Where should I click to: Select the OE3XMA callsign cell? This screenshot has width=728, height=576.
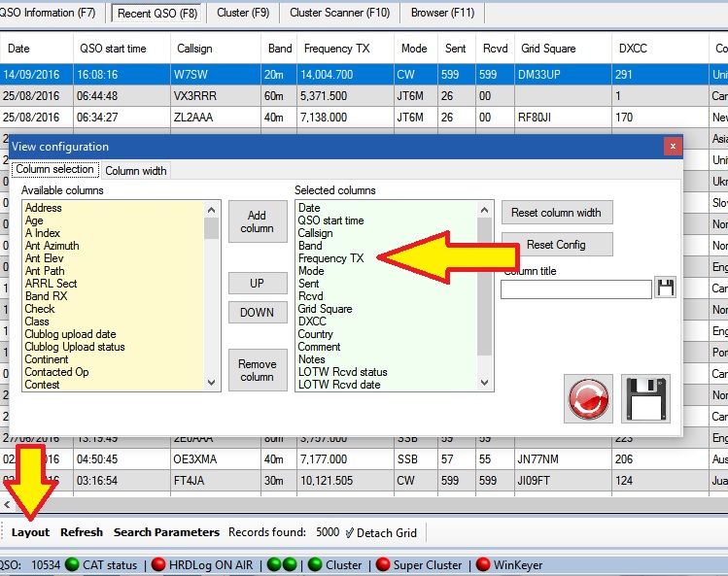216,459
